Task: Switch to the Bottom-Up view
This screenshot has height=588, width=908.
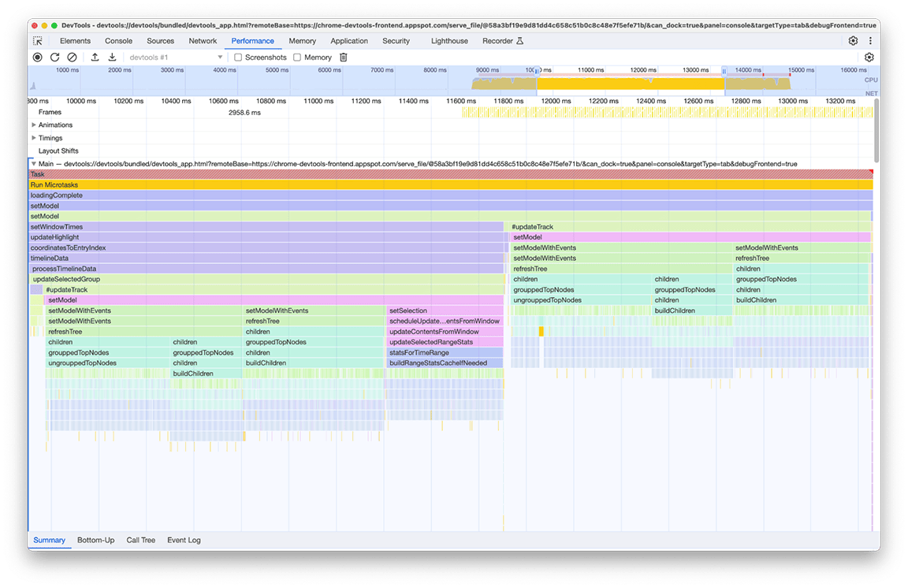Action: pos(95,540)
